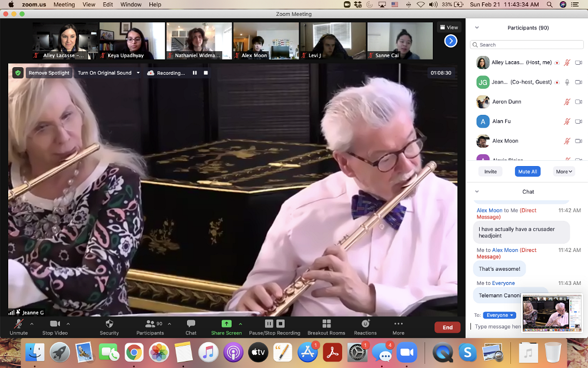Open the Participants panel icon in toolbar
Image resolution: width=588 pixels, height=368 pixels.
click(150, 324)
